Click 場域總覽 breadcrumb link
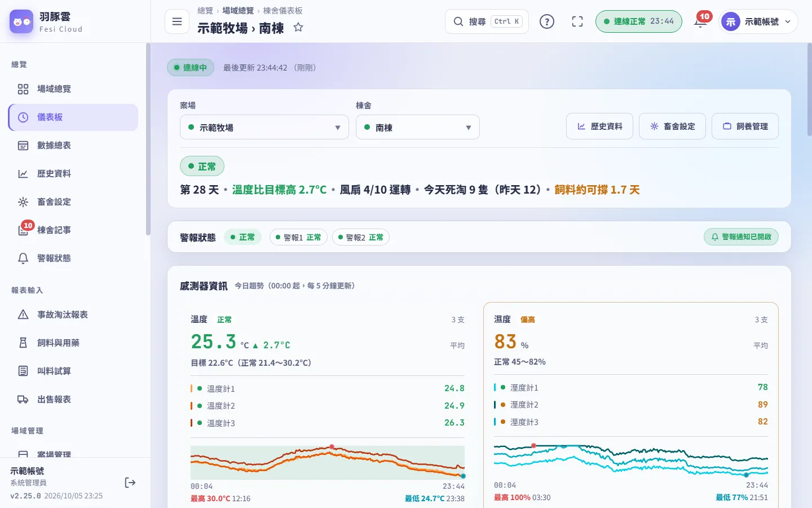The image size is (812, 508). coord(238,11)
